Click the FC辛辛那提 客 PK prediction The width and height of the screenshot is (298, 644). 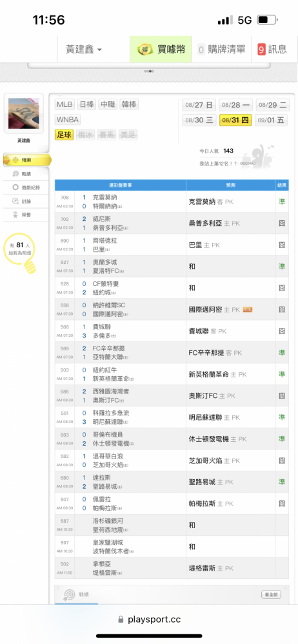[x=215, y=353]
